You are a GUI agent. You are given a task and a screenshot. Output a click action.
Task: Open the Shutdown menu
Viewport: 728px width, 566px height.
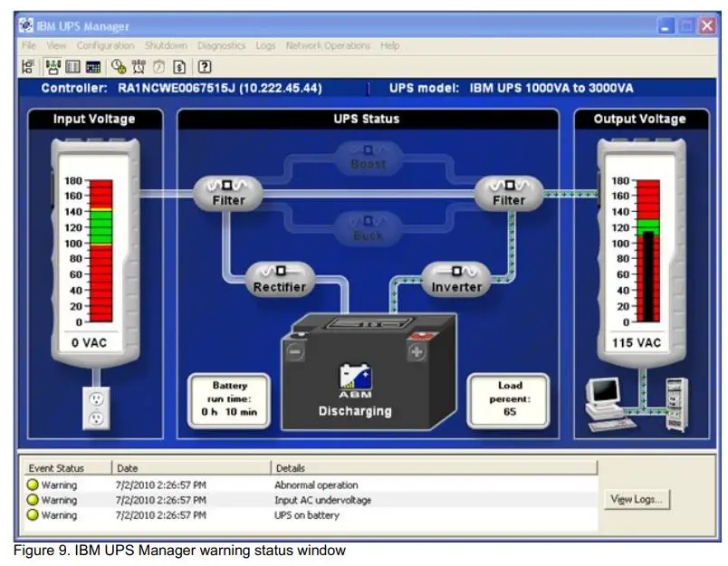(x=166, y=45)
